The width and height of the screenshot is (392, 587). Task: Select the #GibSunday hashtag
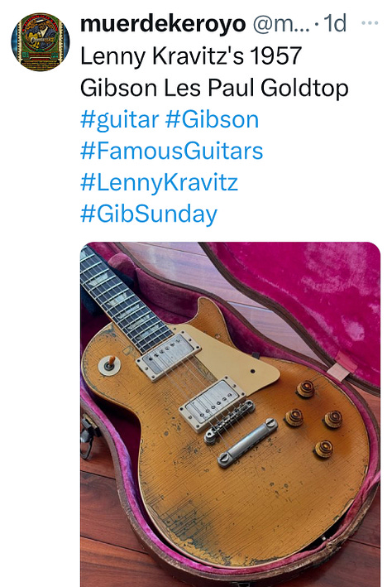click(149, 214)
